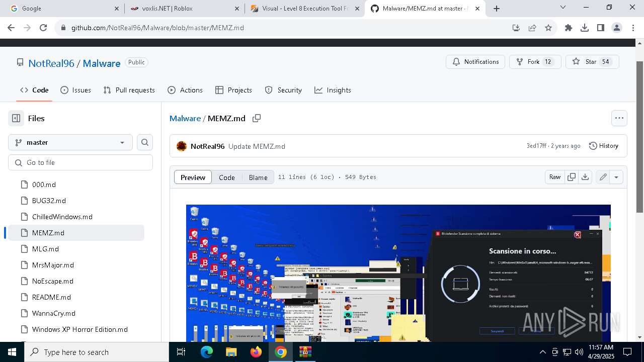Open Microsoft Edge from taskbar
This screenshot has height=362, width=644.
pyautogui.click(x=207, y=352)
